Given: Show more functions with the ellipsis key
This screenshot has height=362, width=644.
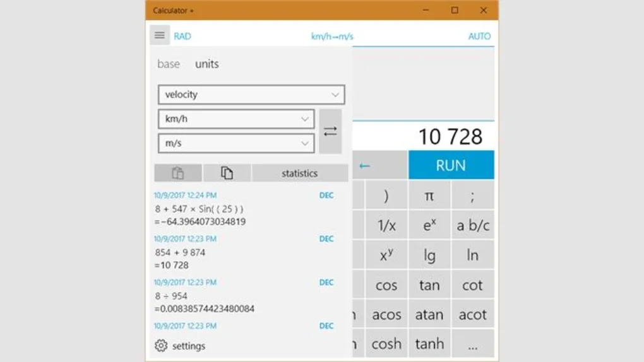Looking at the screenshot, I should [x=472, y=344].
